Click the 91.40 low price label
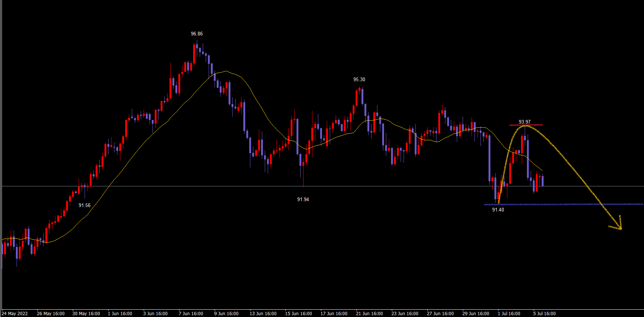 coord(498,210)
